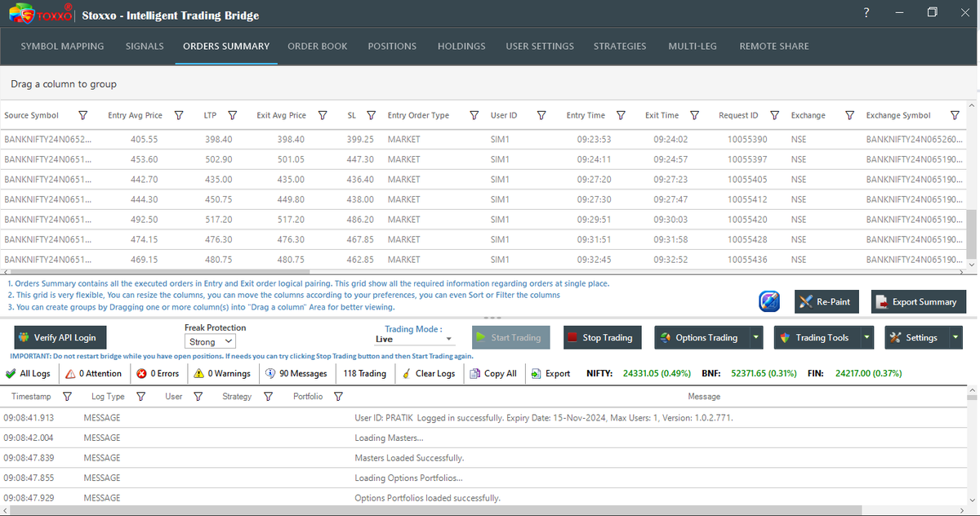980x516 pixels.
Task: Open the Holdings tab
Action: [x=461, y=46]
